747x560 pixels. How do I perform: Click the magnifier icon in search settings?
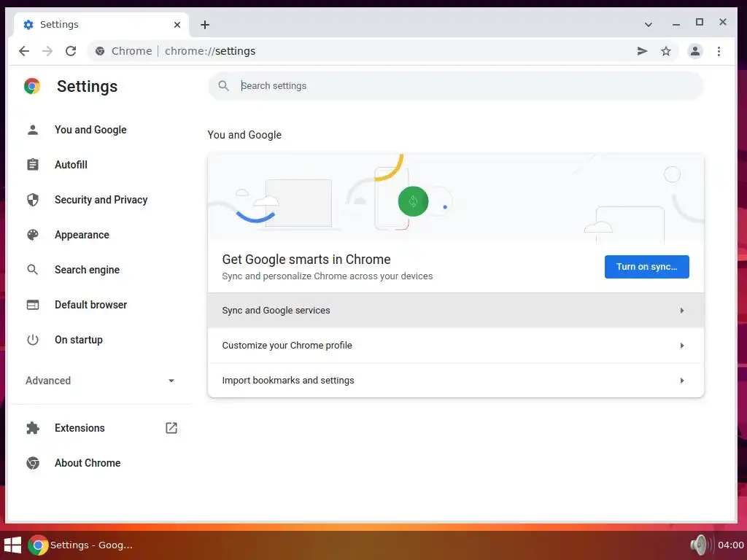click(223, 86)
